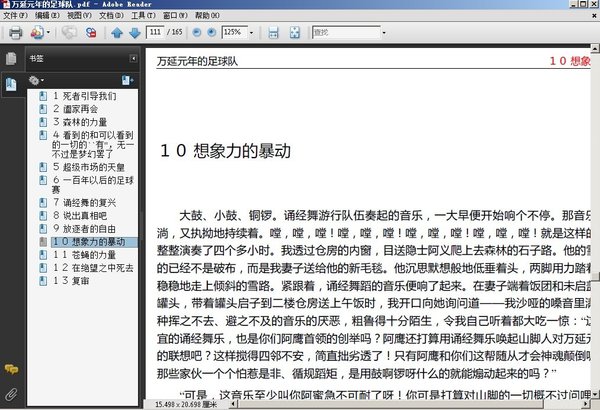Screen dimensions: 600x410
Task: Click the vertical scrollbar up arrow
Action: click(595, 49)
